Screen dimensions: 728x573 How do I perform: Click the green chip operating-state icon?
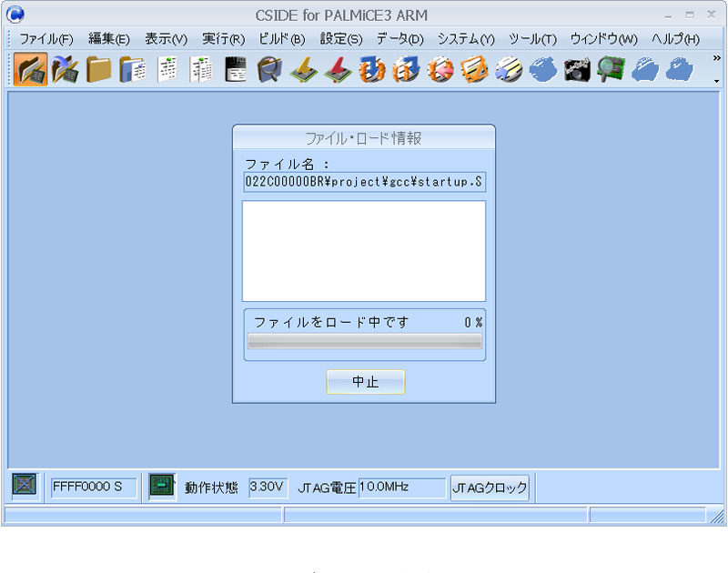162,485
